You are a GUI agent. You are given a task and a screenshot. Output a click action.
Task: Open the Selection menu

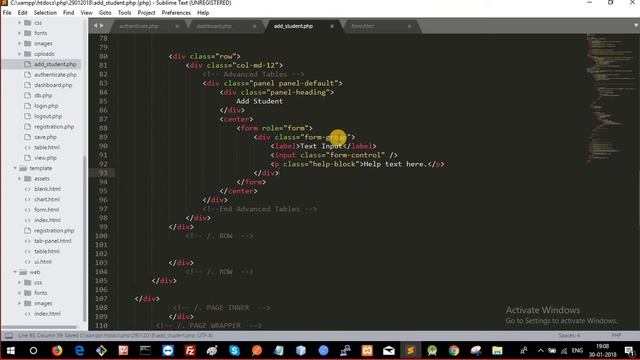[45, 13]
